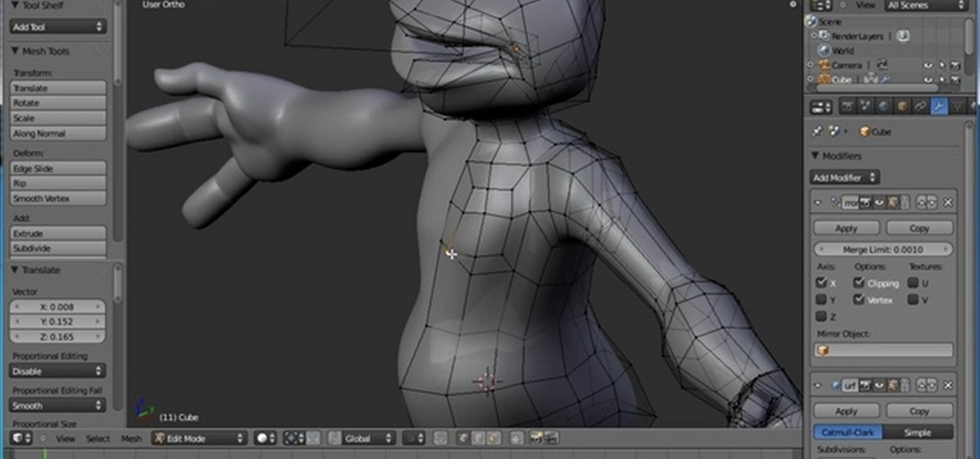This screenshot has height=459, width=980.
Task: Remove the Mirror modifier with its X icon
Action: pos(948,203)
